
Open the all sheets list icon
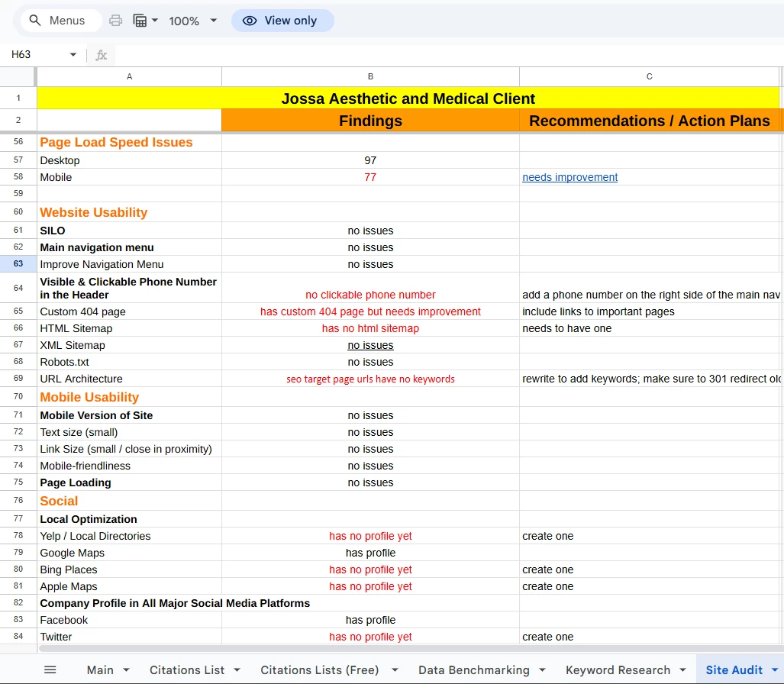click(x=50, y=670)
